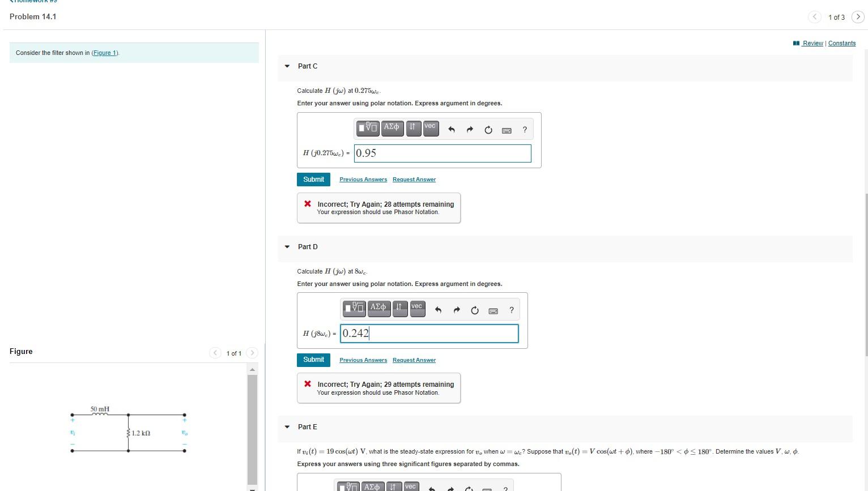Open the Figure 1 link

(x=105, y=53)
